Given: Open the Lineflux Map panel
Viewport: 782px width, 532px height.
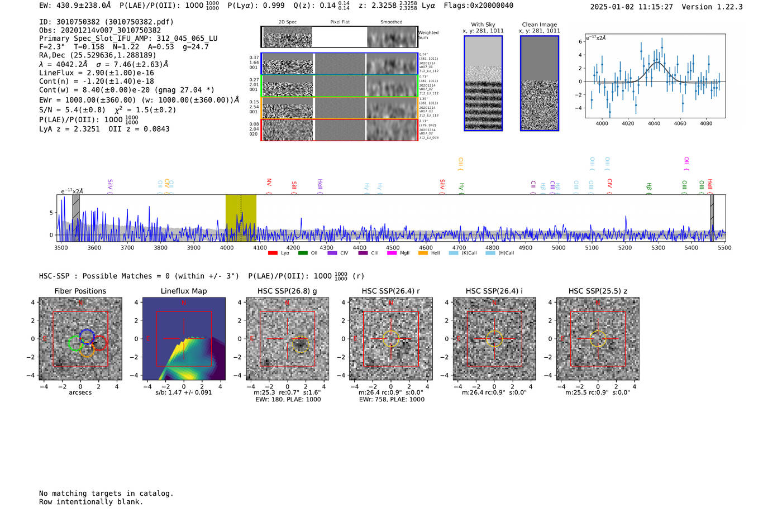Looking at the screenshot, I should [184, 339].
